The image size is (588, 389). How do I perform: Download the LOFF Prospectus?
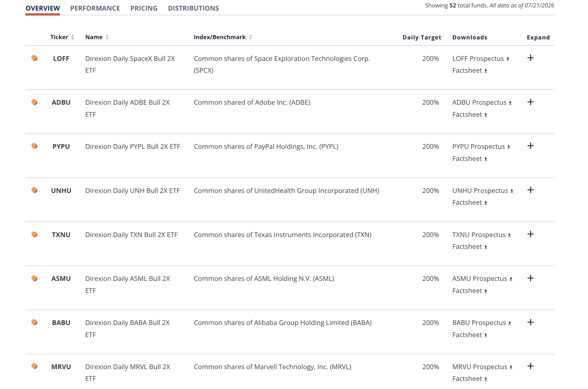[x=481, y=59]
